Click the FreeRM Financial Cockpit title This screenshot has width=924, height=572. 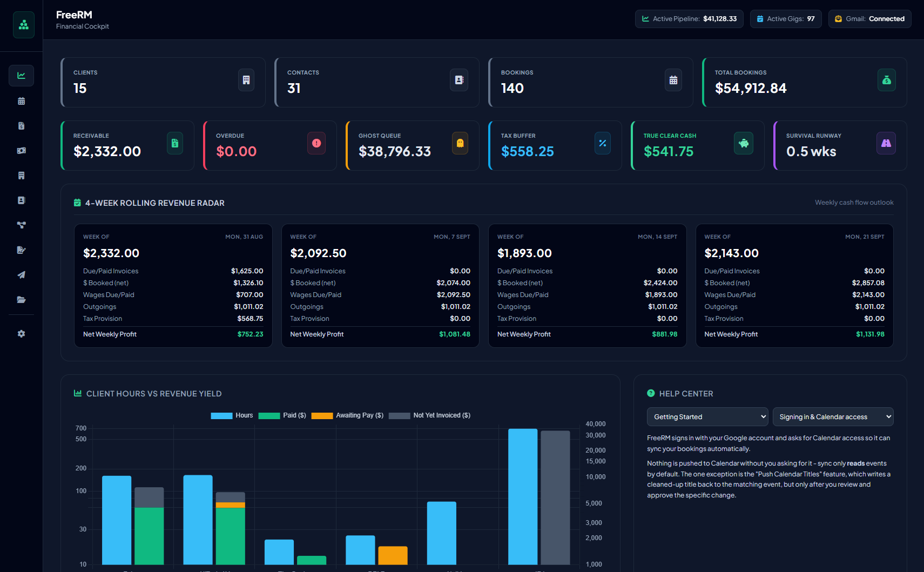pos(82,19)
